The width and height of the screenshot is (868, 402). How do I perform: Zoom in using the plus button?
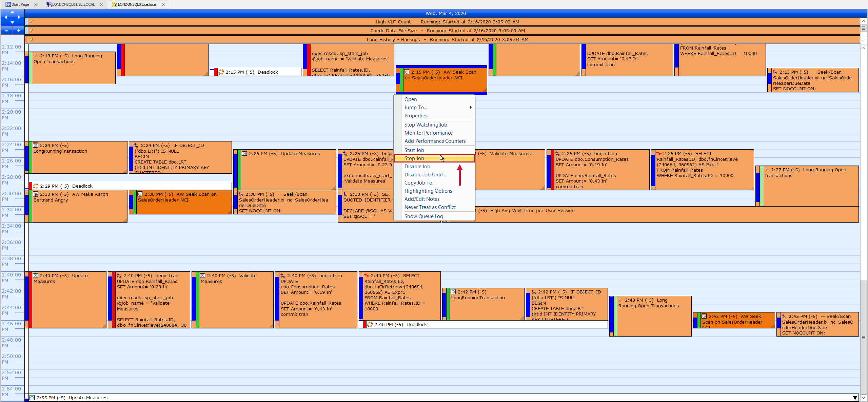coord(18,30)
